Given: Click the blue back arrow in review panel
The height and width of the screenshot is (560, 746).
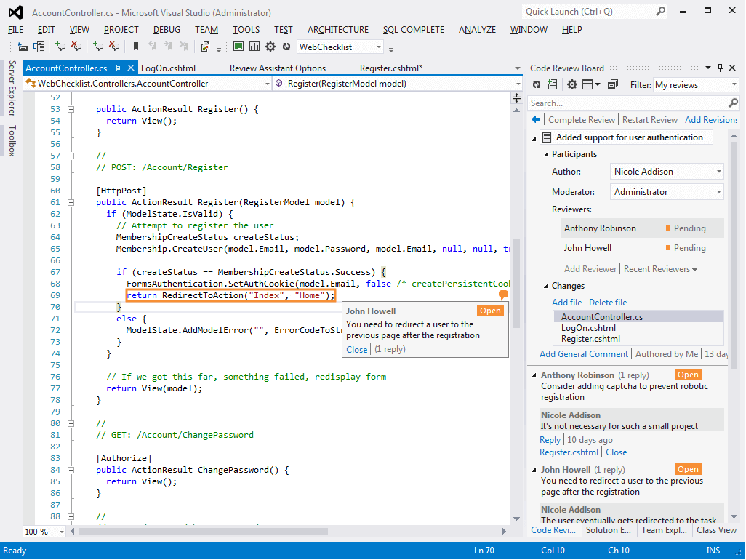Looking at the screenshot, I should [536, 120].
